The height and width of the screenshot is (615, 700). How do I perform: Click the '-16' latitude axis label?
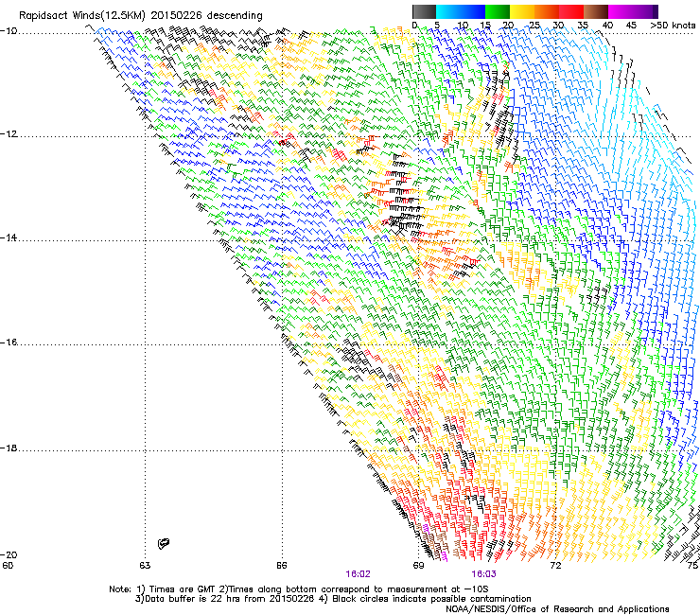tap(9, 343)
